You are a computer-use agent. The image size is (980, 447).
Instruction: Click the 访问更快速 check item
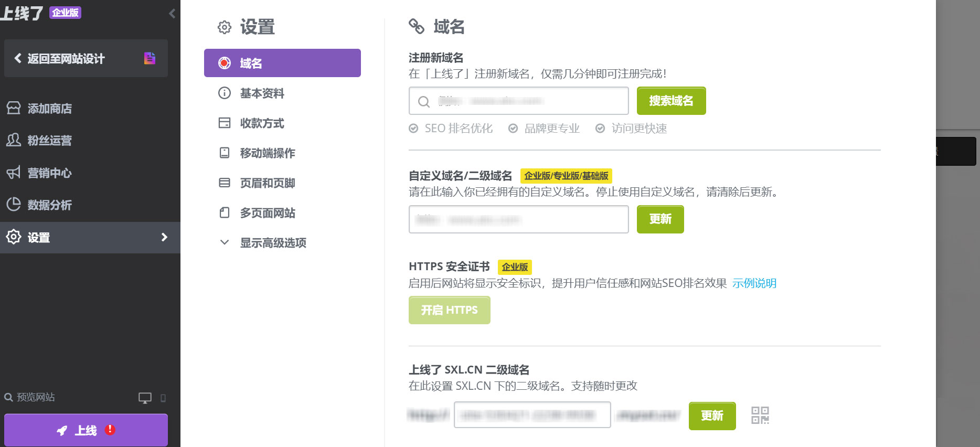pyautogui.click(x=631, y=129)
